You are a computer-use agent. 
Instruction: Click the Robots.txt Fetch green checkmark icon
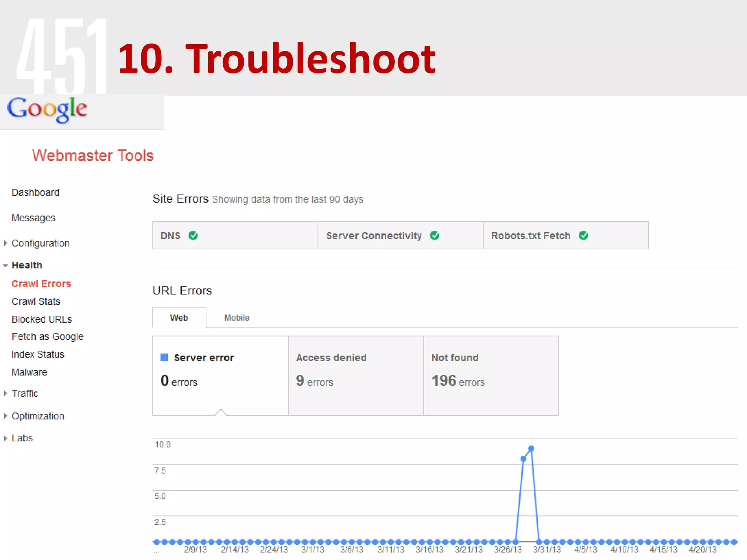584,236
